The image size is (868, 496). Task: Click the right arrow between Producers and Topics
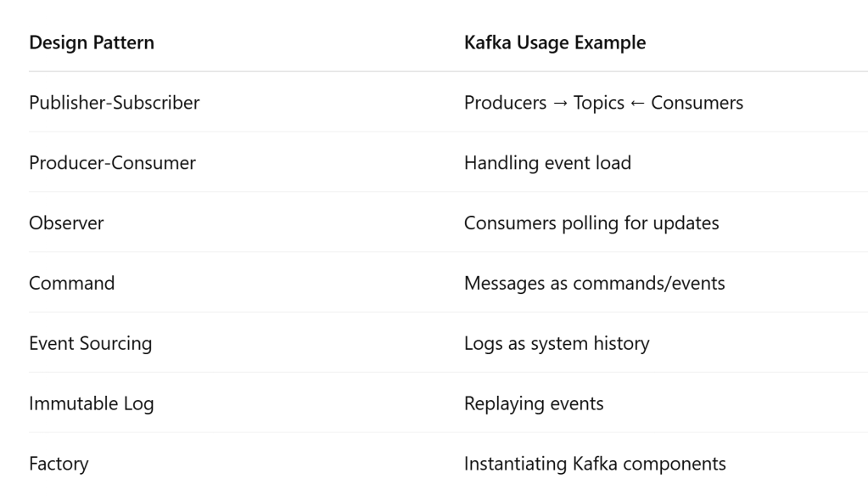pos(560,103)
